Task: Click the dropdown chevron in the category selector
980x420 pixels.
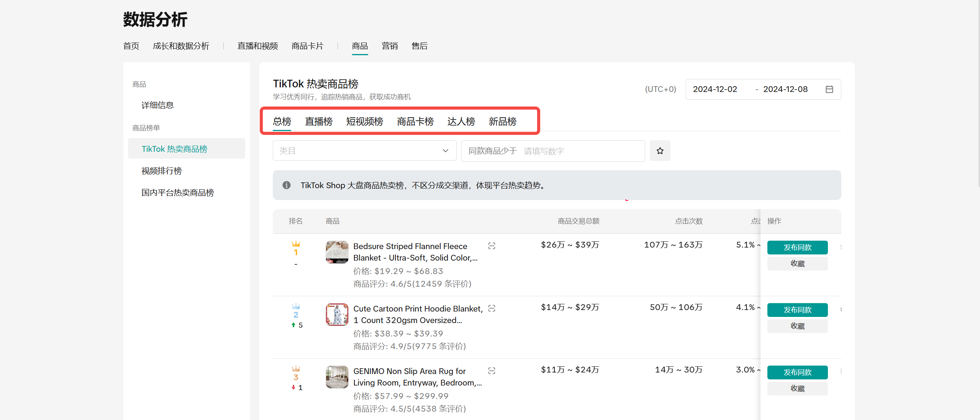Action: coord(445,151)
